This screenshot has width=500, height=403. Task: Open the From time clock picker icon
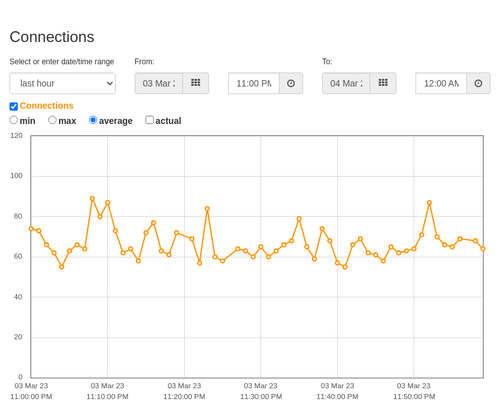coord(291,83)
